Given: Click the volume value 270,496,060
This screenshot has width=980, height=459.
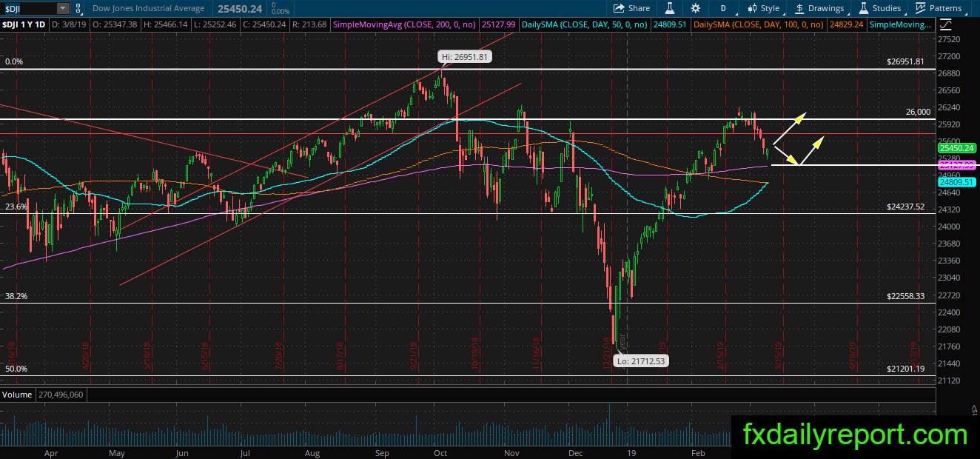Looking at the screenshot, I should coord(61,395).
